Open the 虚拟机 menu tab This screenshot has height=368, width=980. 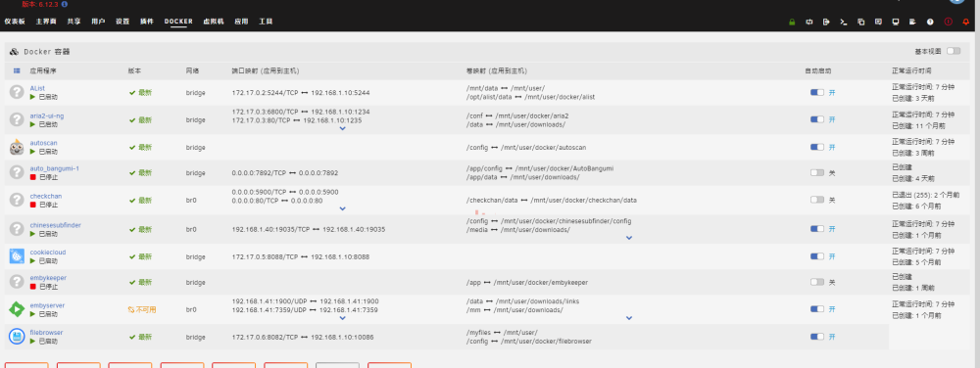click(213, 22)
